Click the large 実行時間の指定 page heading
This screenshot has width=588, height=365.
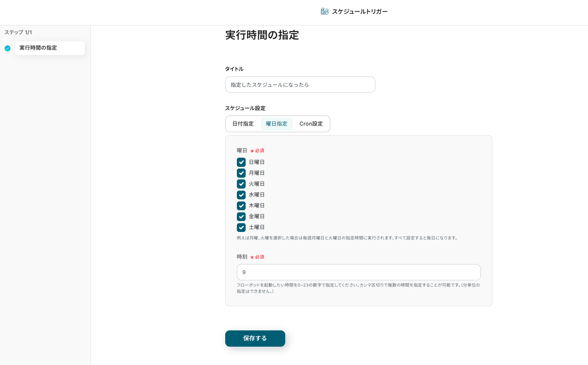262,35
